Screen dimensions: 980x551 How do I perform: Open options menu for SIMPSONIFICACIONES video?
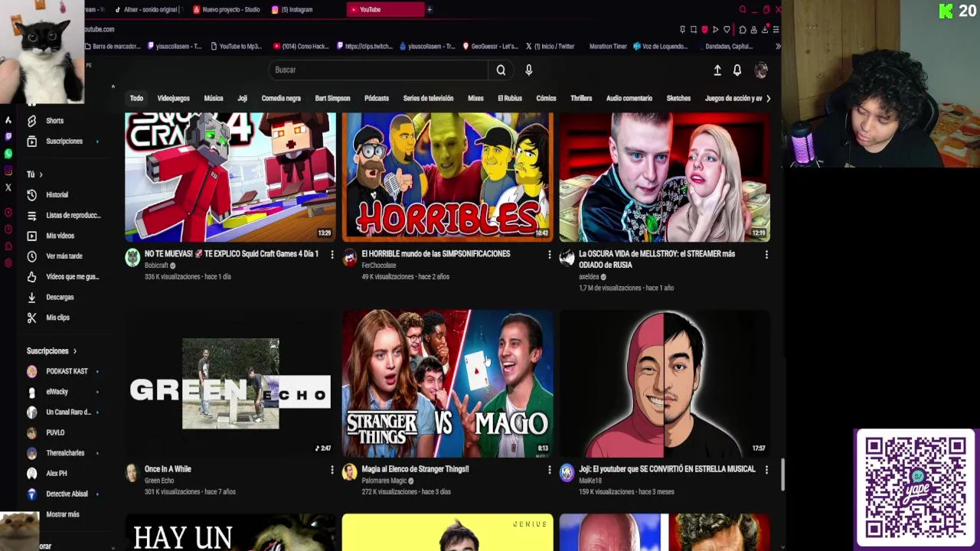(x=549, y=254)
